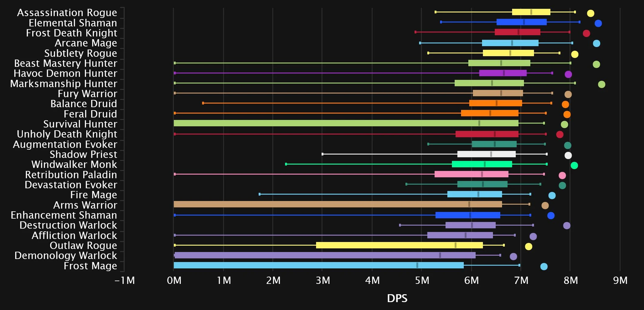Click the 5M tick label on axis
Viewport: 644px width, 310px height.
coord(422,281)
